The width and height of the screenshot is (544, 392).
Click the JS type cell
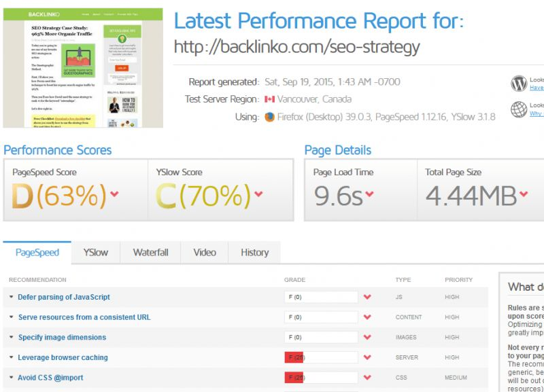point(399,297)
